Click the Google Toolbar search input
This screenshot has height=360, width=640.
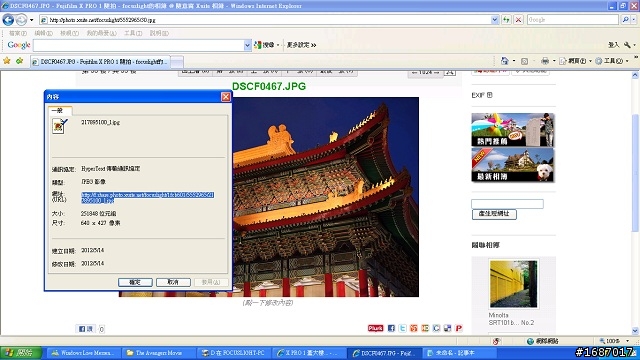coord(138,45)
